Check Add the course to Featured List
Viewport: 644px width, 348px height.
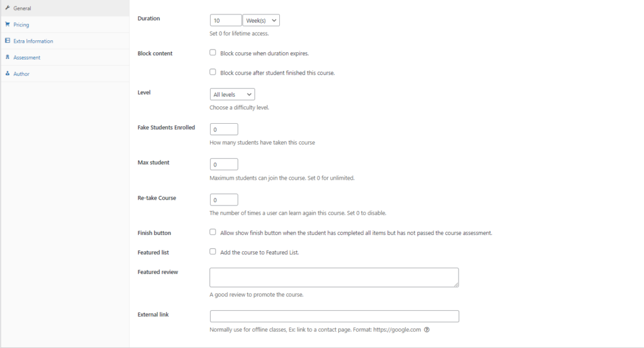[213, 252]
